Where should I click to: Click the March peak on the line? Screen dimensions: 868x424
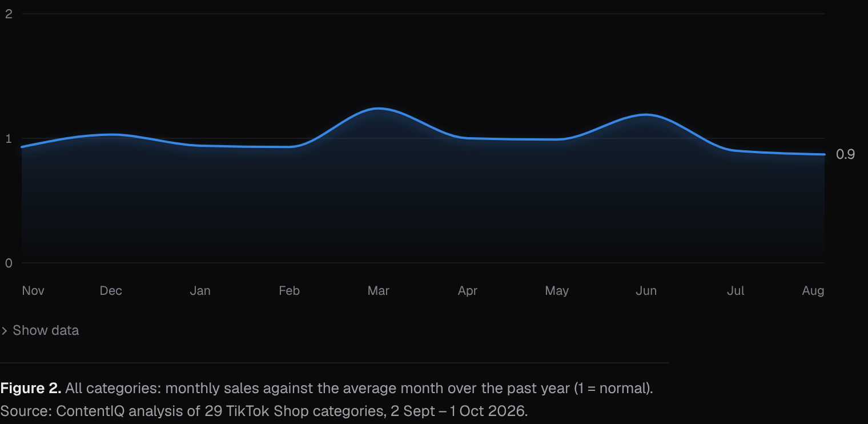coord(379,109)
